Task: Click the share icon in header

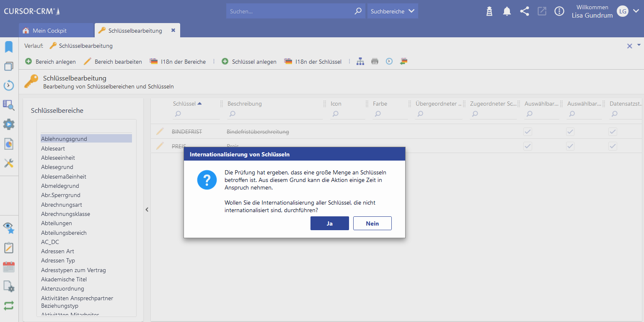Action: [524, 11]
